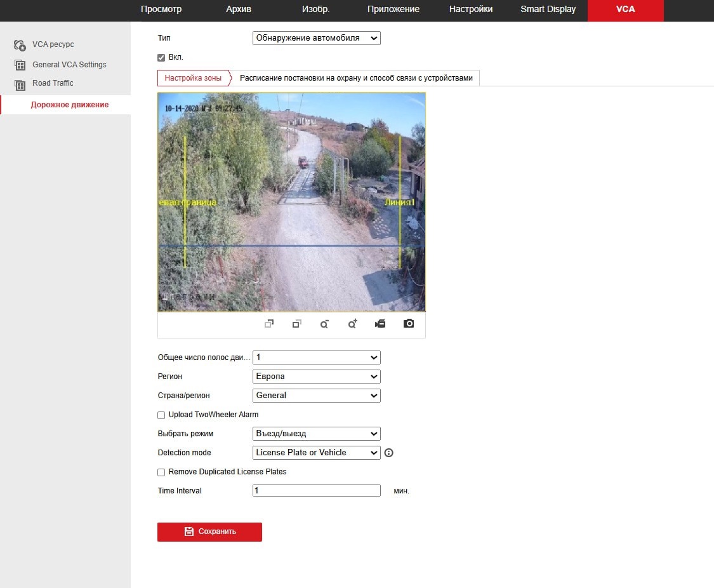The height and width of the screenshot is (588, 714).
Task: Check Remove Duplicated License Plates
Action: pyautogui.click(x=161, y=472)
